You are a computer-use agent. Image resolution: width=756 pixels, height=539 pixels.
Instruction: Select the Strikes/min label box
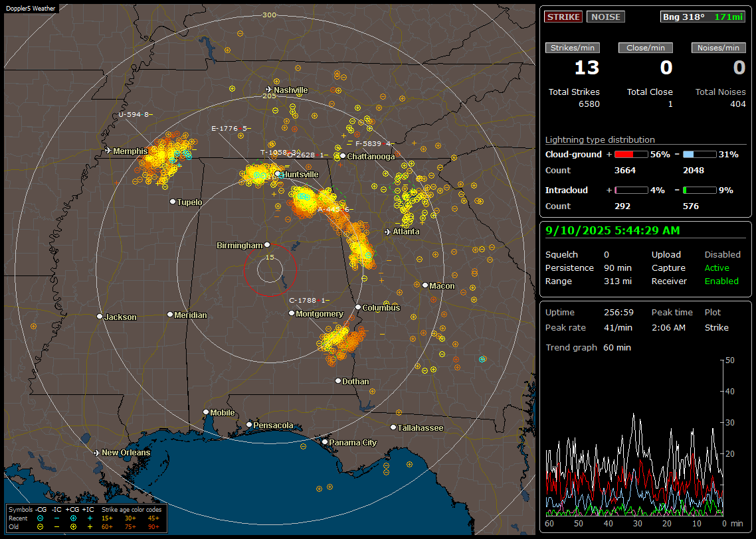pos(572,48)
